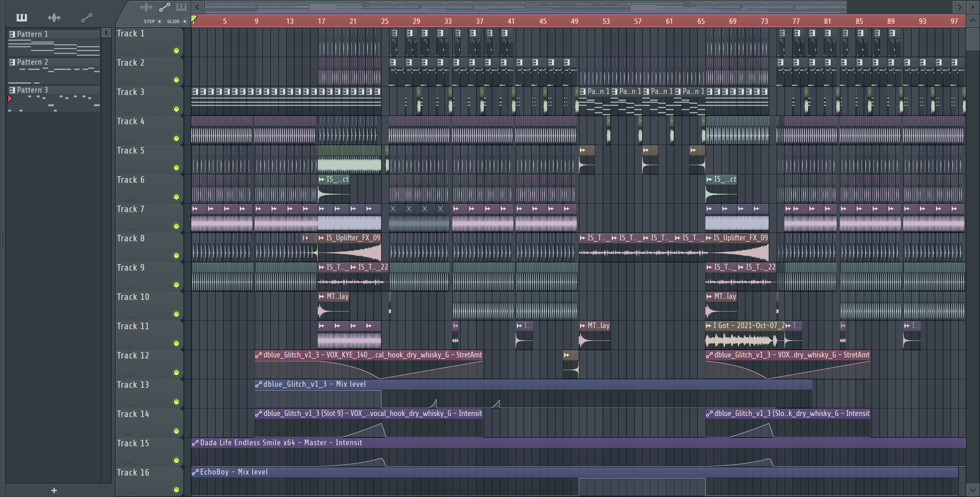Click audio icon on I Got 2021-Oct-07 clip

[709, 326]
